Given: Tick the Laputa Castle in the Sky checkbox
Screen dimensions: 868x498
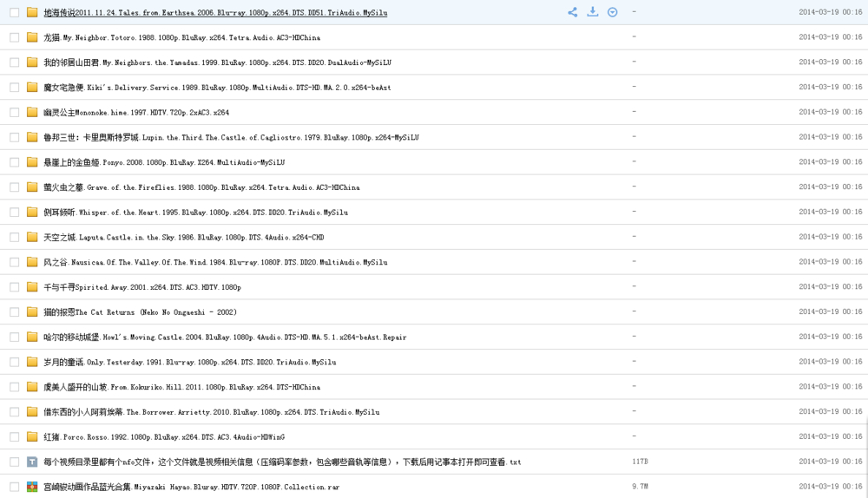Looking at the screenshot, I should tap(15, 237).
